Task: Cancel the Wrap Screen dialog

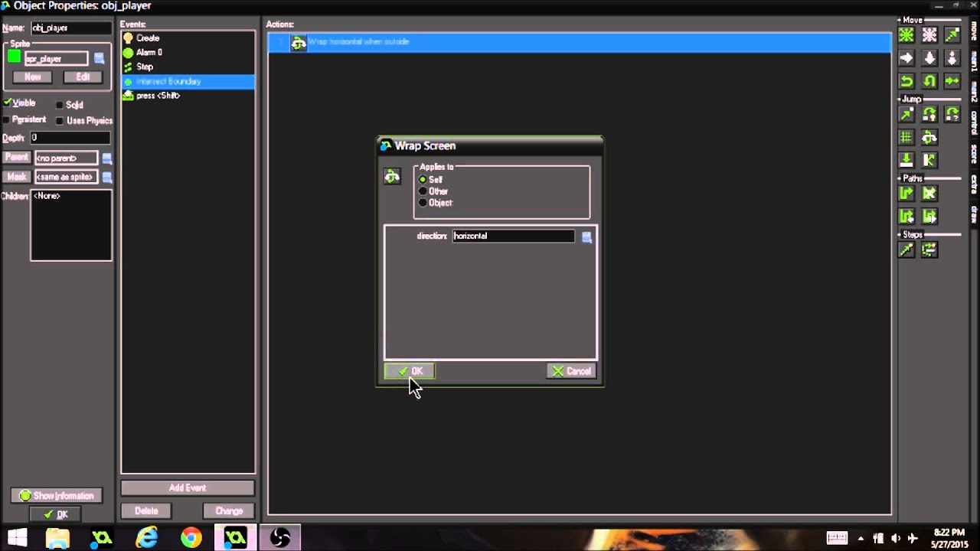Action: point(571,371)
